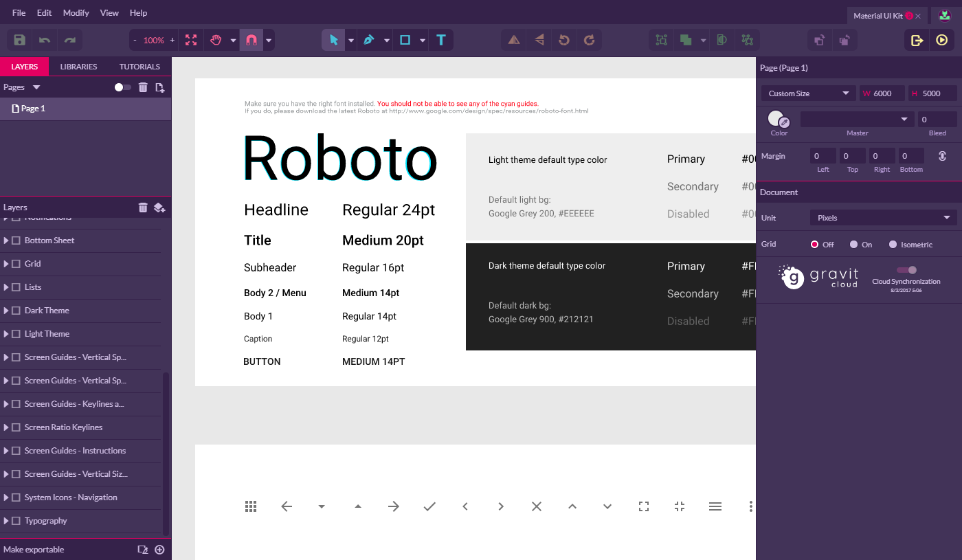Click the page Color swatch
This screenshot has width=962, height=560.
point(776,118)
